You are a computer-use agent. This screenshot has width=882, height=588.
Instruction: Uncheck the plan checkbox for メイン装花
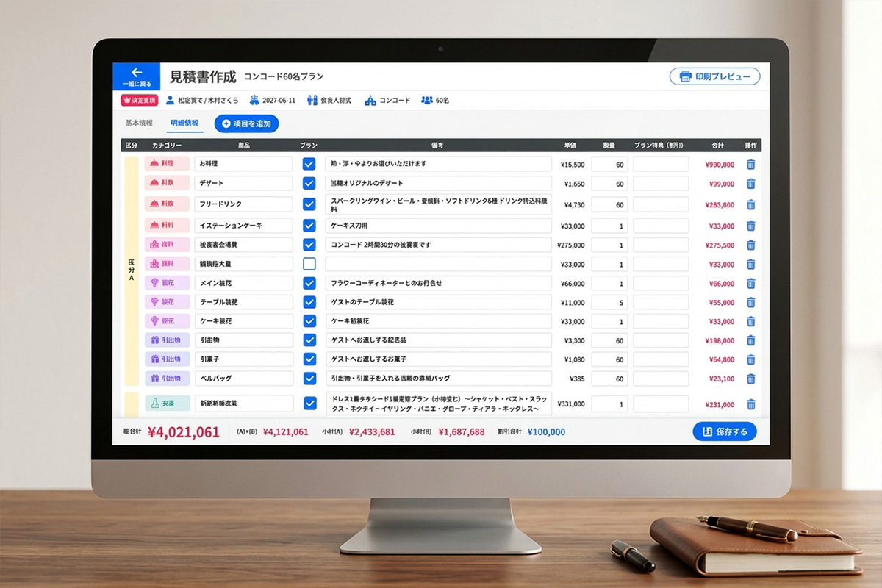309,283
